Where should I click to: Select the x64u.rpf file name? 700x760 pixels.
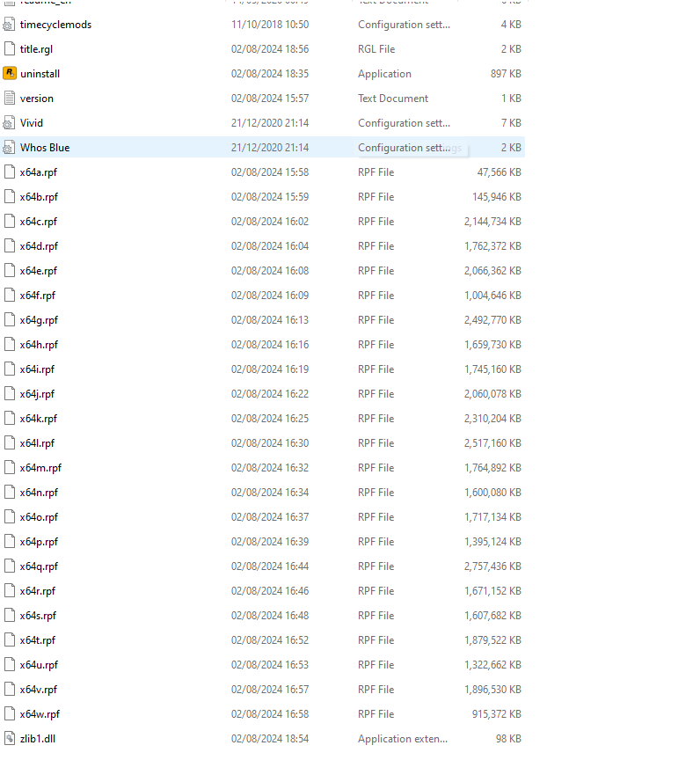(x=39, y=665)
